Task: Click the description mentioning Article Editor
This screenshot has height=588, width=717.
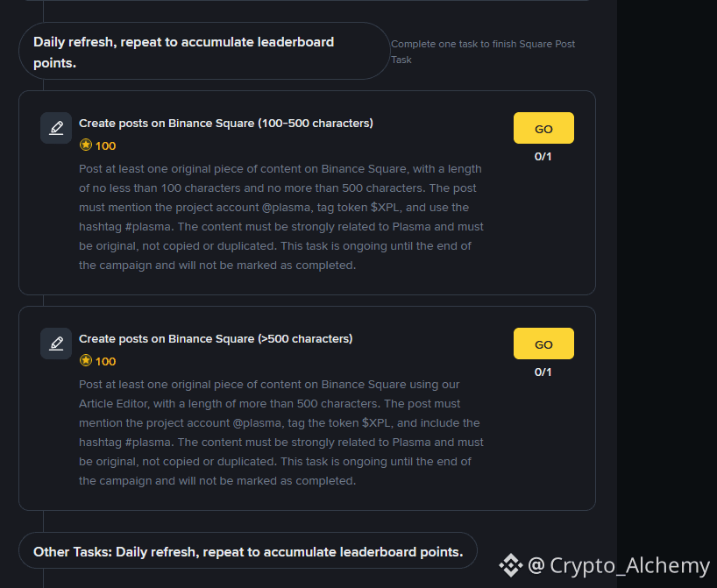Action: pos(280,432)
